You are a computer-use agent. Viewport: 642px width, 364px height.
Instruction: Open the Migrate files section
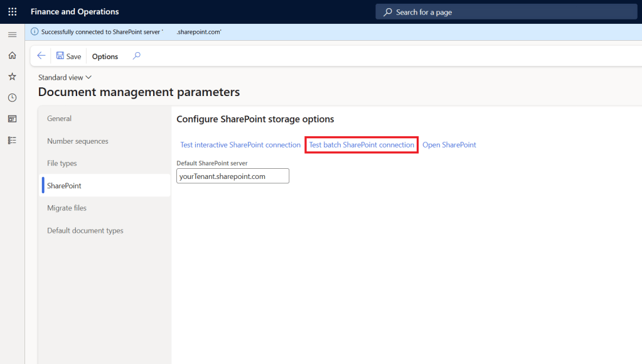tap(67, 208)
